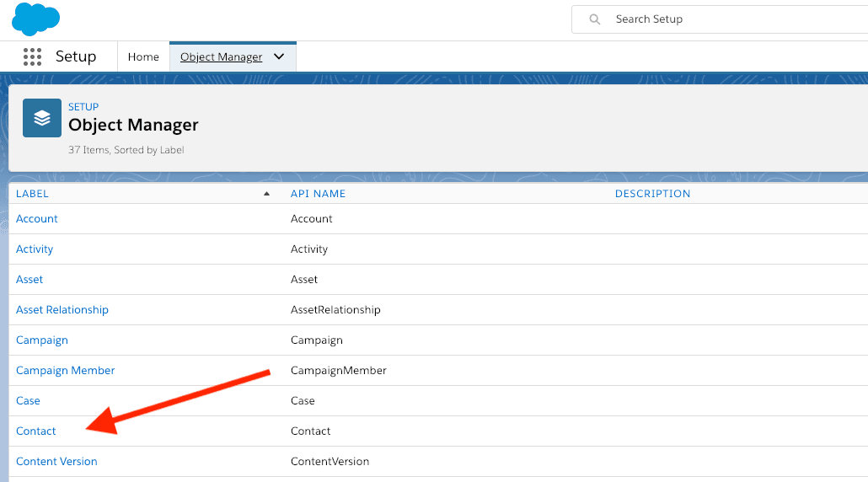Type in the Search Setup field

(x=725, y=19)
